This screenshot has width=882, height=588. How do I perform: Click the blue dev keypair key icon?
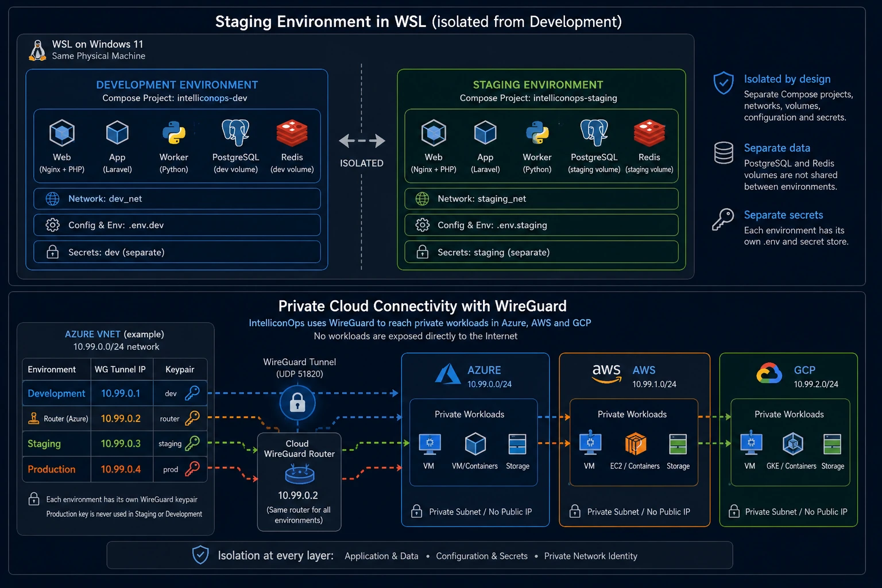(x=192, y=393)
